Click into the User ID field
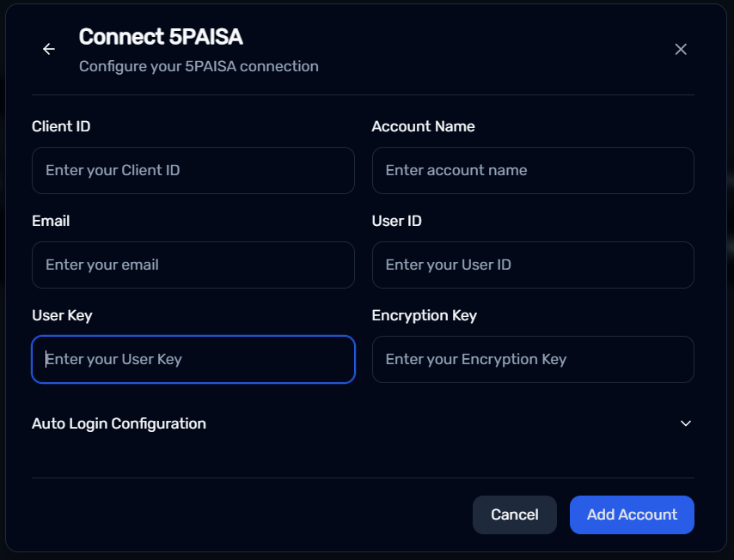734x560 pixels. coord(533,265)
